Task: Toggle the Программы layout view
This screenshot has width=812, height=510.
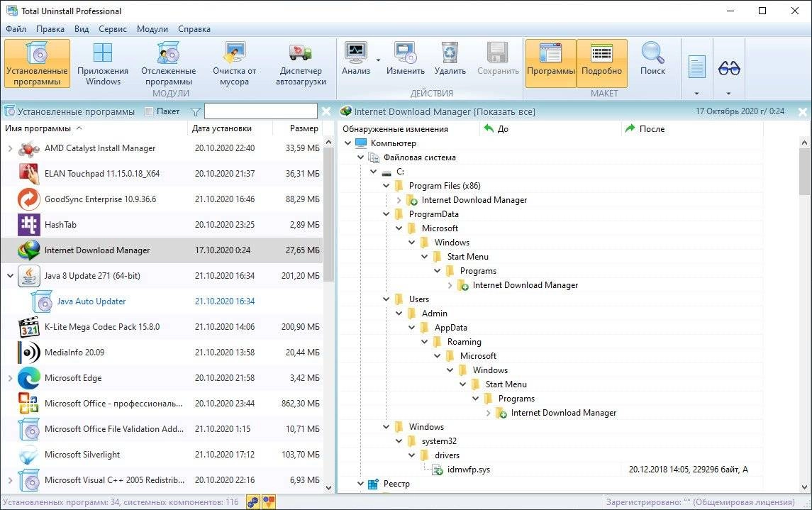Action: pos(550,63)
